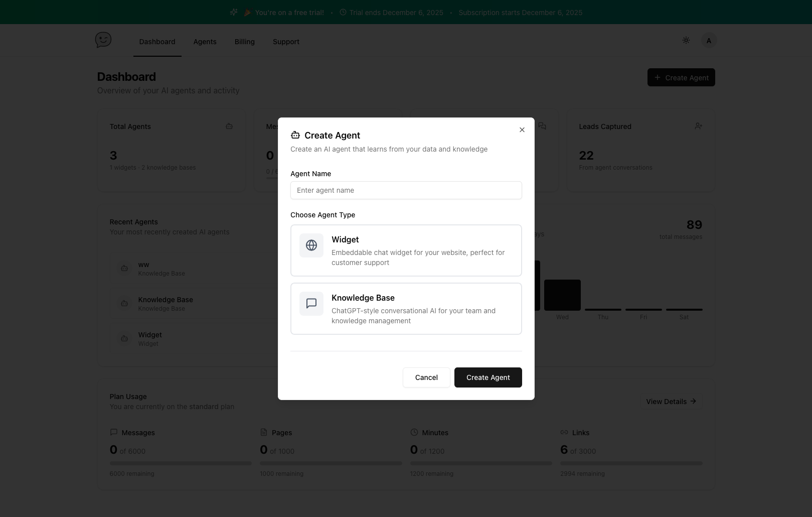
Task: Open View Details for plan usage
Action: click(x=671, y=402)
